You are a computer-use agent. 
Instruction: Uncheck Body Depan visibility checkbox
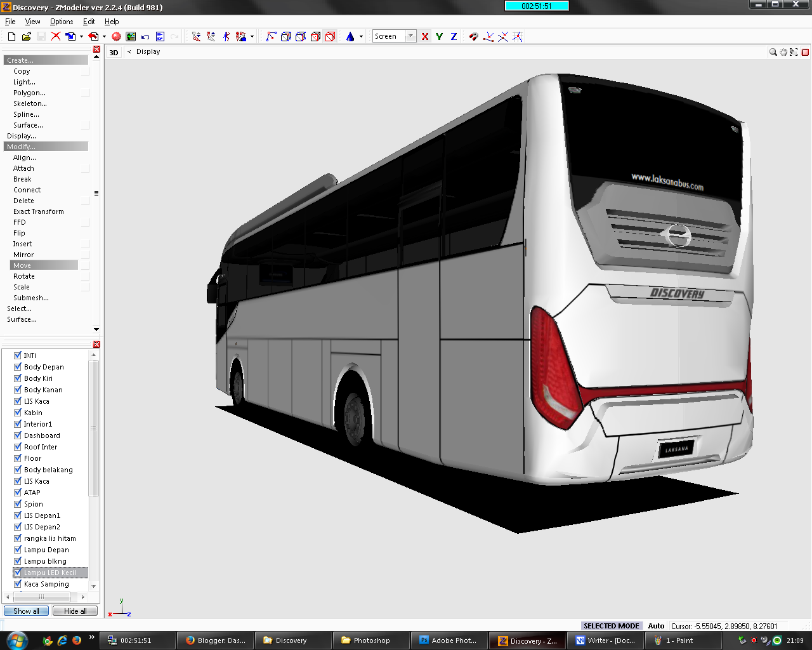pyautogui.click(x=18, y=367)
